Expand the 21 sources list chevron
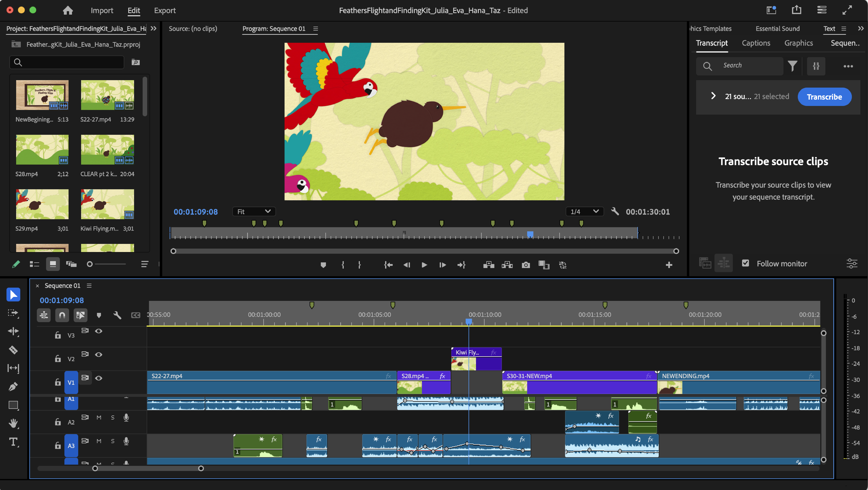 coord(713,96)
